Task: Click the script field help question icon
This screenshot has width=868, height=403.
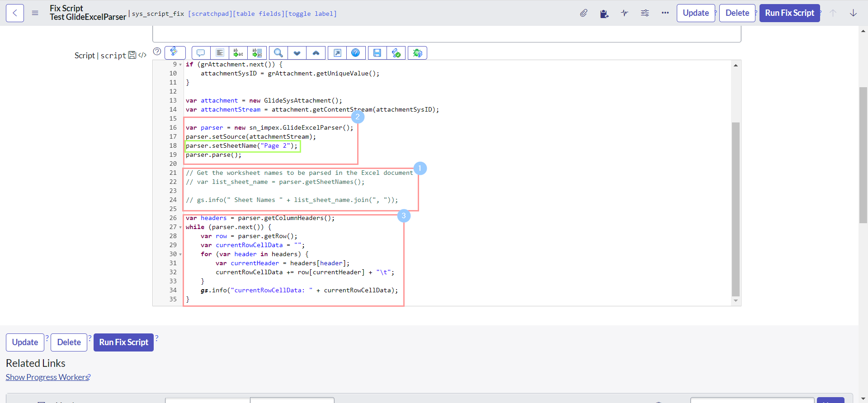Action: (x=157, y=52)
